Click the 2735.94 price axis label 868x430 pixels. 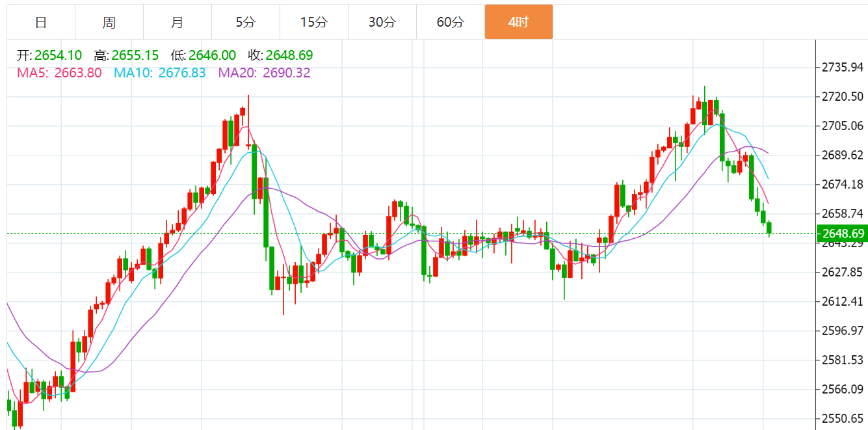(x=843, y=68)
